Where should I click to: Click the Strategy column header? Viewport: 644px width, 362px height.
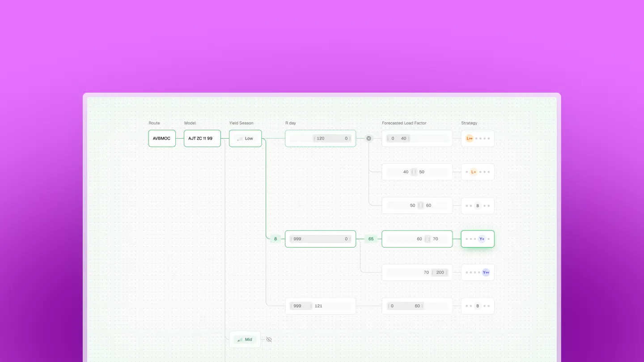click(x=469, y=123)
